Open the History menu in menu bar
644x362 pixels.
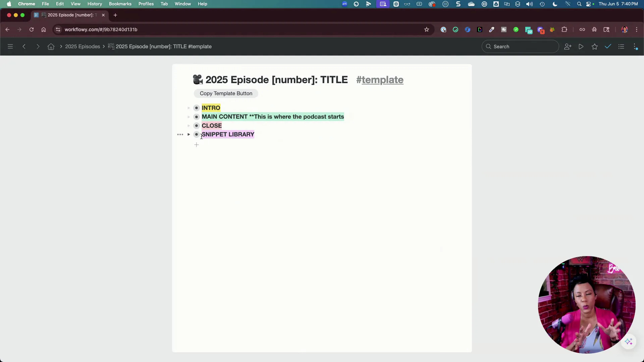click(x=95, y=4)
